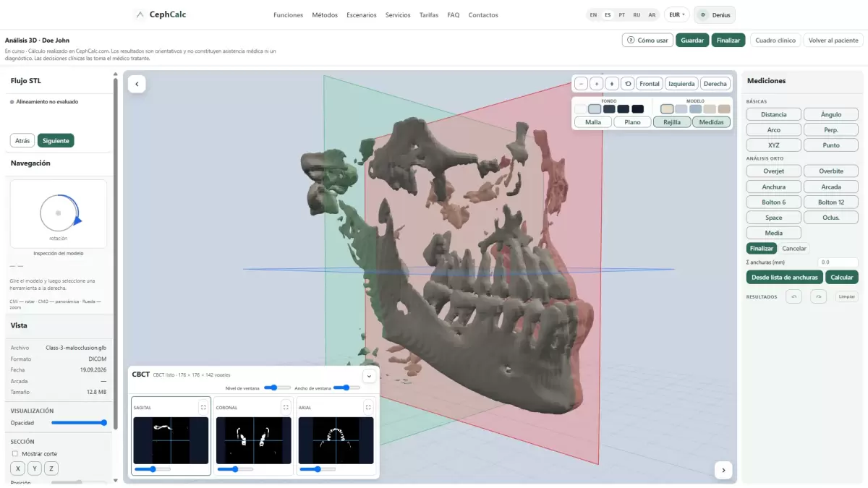
Task: Click Finalizar in the top header
Action: tap(728, 40)
